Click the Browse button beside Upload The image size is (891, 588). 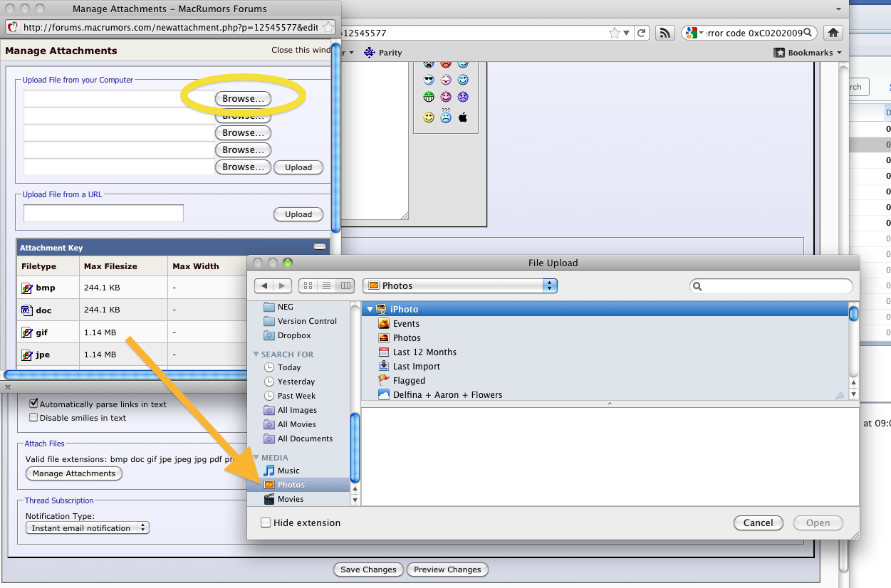[243, 167]
